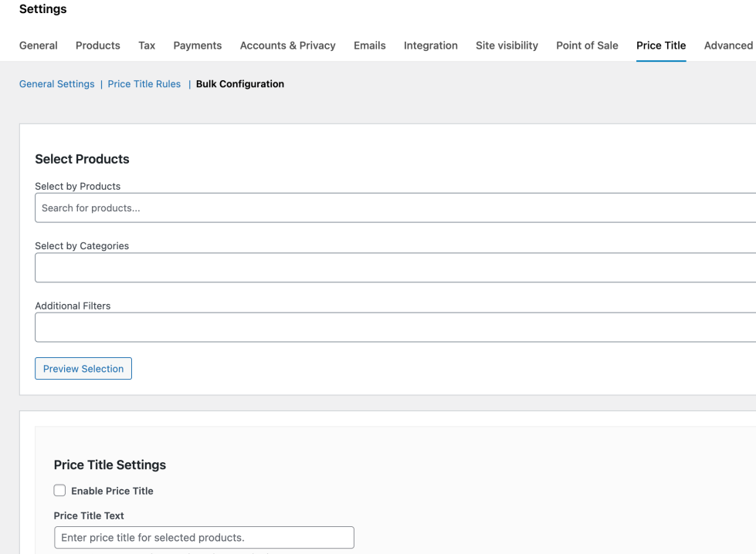Open the Payments tab

197,46
